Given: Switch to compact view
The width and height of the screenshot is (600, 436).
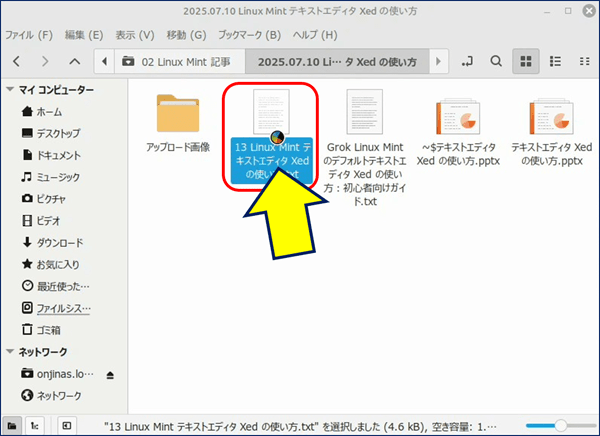Looking at the screenshot, I should tap(584, 61).
